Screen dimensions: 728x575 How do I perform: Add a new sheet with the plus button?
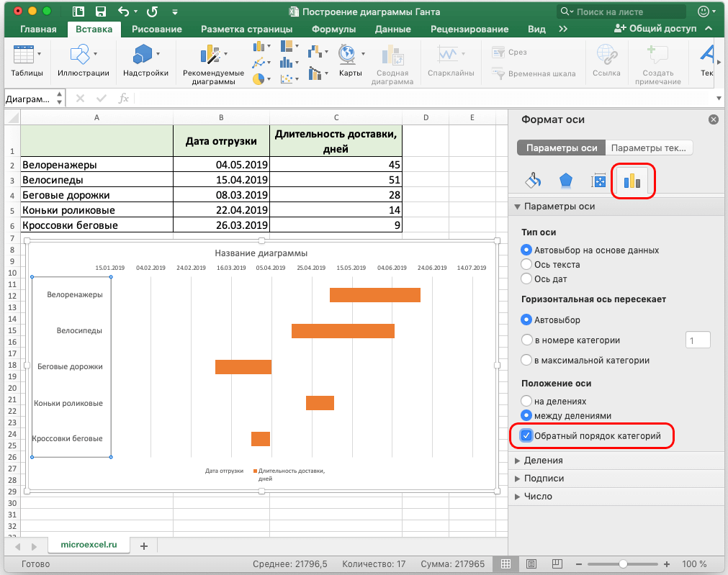[144, 545]
